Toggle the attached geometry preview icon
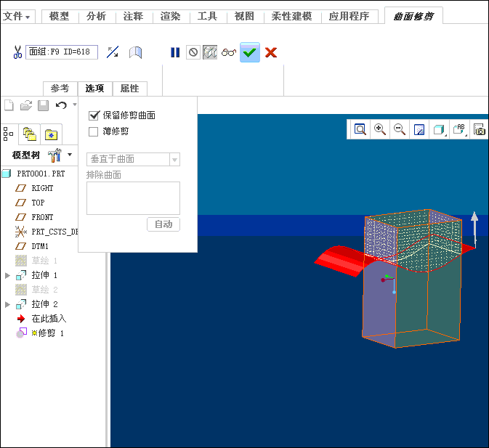489x448 pixels. pyautogui.click(x=210, y=52)
